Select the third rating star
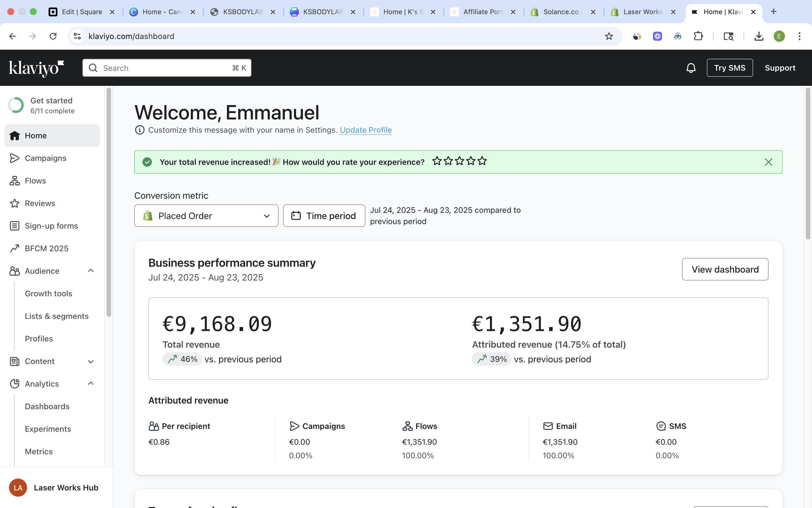 pos(459,161)
